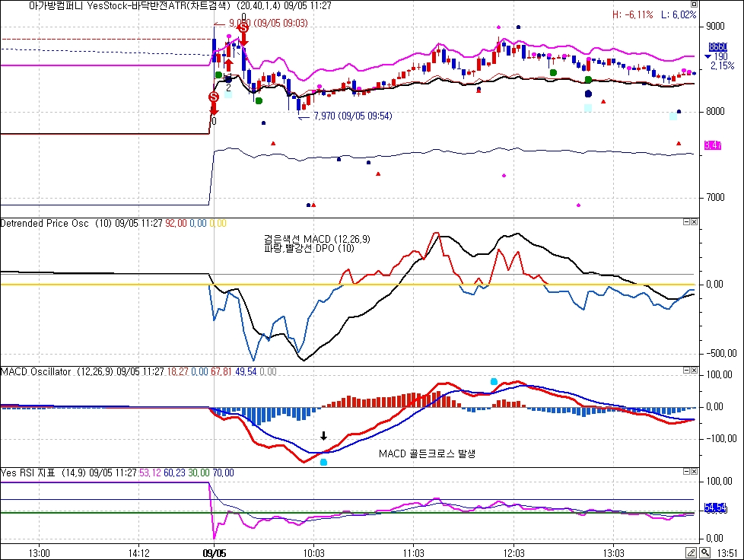Click the 09/05 date label on time axis
Image resolution: width=744 pixels, height=560 pixels.
tap(215, 553)
